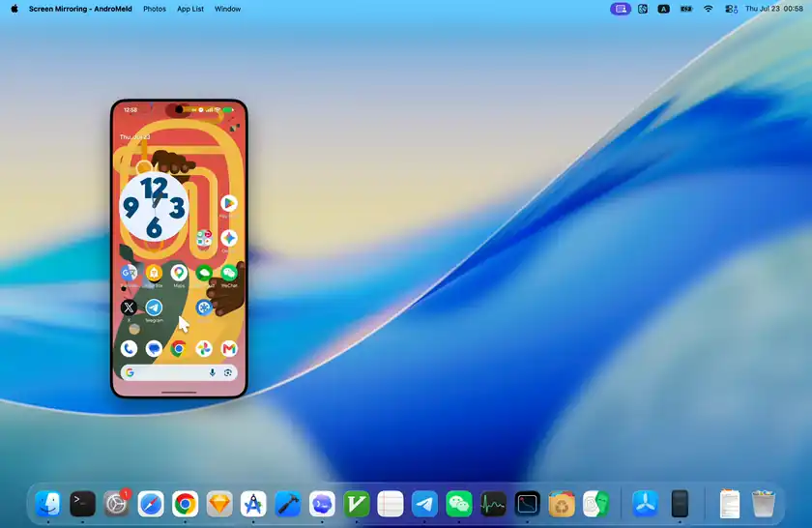The height and width of the screenshot is (528, 812).
Task: Open Finder from the Dock
Action: [48, 504]
